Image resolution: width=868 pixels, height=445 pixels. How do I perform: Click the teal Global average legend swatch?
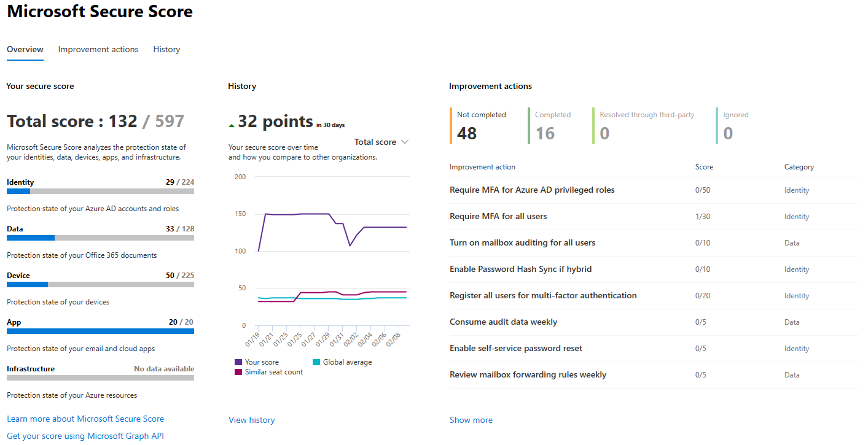[316, 362]
